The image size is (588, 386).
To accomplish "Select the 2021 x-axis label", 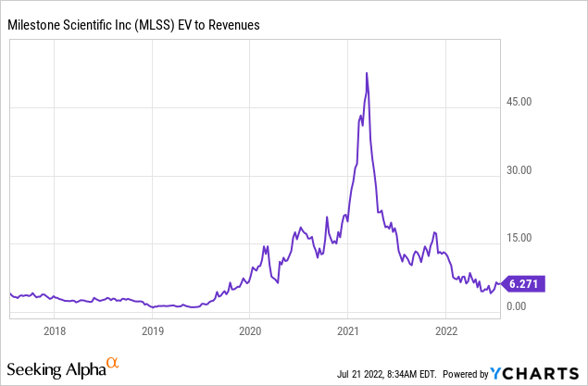I will pos(348,331).
